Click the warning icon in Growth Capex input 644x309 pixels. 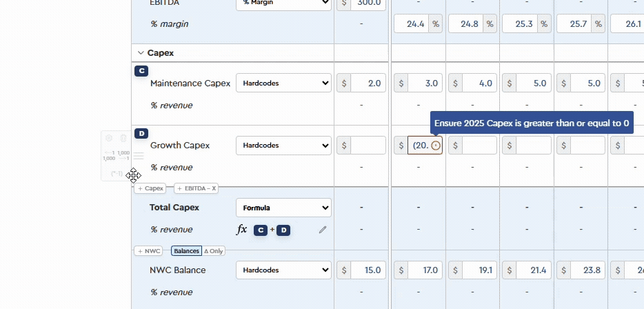[x=436, y=146]
